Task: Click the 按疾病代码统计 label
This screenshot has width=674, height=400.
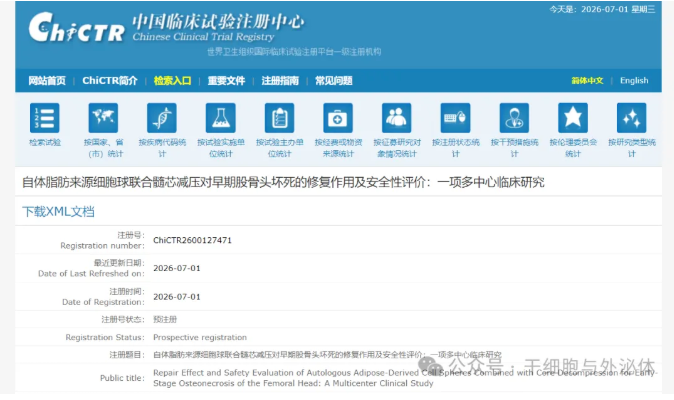Action: (x=162, y=148)
